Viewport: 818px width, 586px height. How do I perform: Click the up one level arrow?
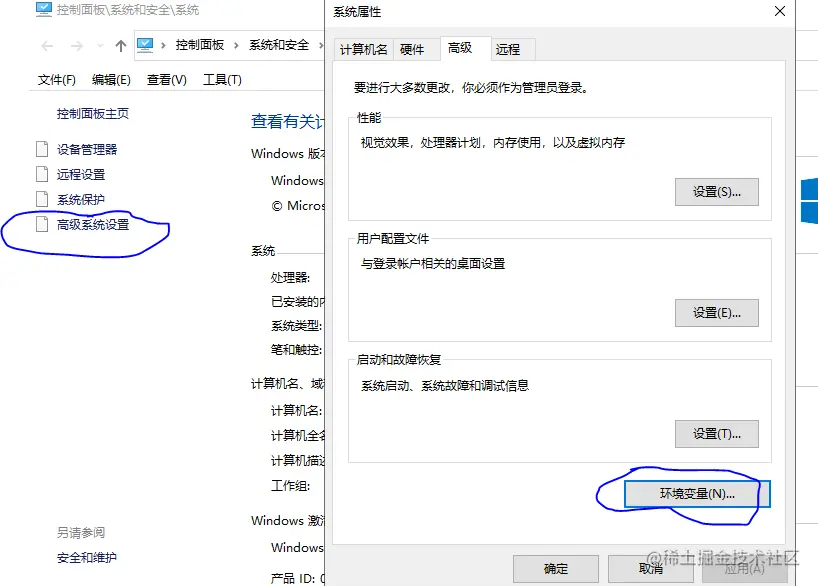119,45
